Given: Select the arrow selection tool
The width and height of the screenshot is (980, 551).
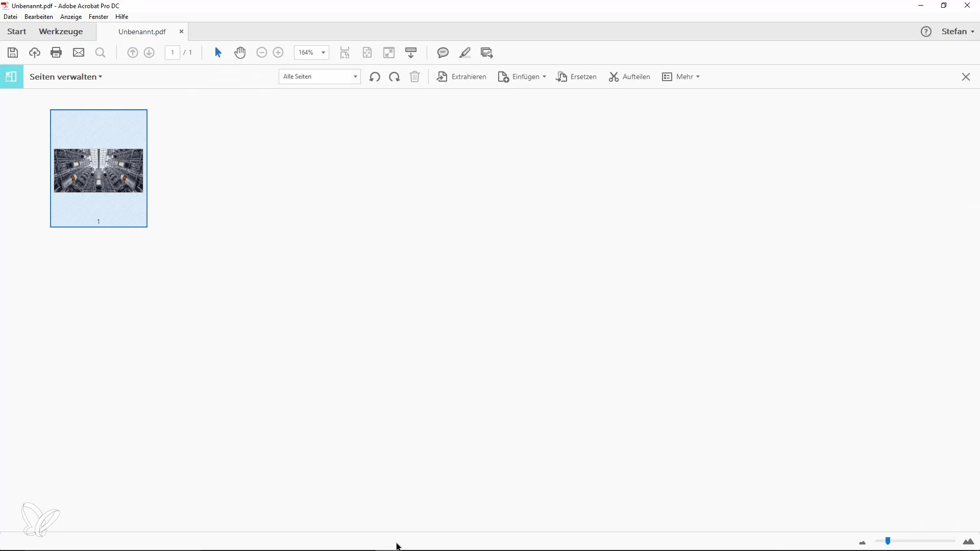Looking at the screenshot, I should pyautogui.click(x=218, y=53).
